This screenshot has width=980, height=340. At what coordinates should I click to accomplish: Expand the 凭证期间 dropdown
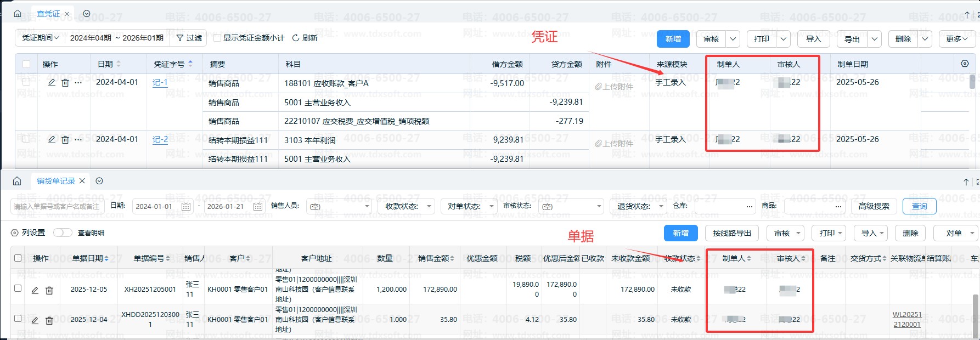[x=40, y=38]
